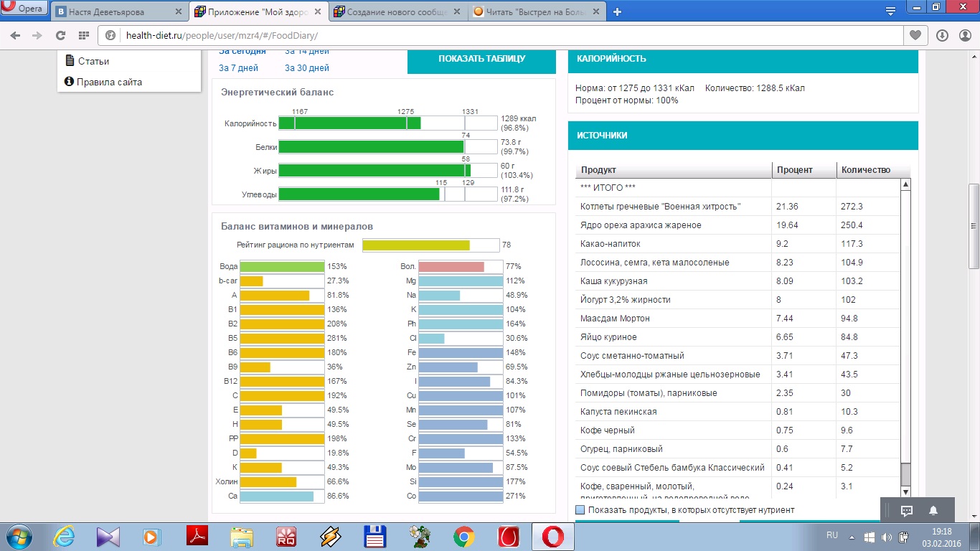This screenshot has width=980, height=551.
Task: Reload the page with the refresh icon
Action: pyautogui.click(x=60, y=35)
